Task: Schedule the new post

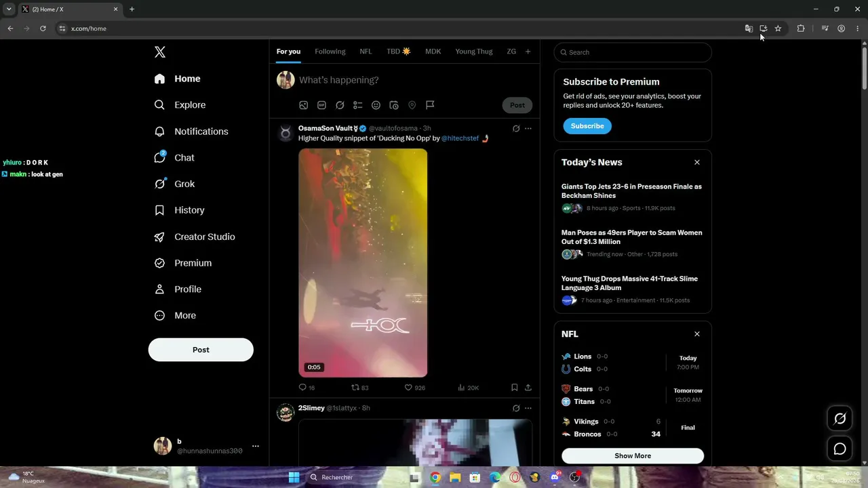Action: click(x=394, y=105)
